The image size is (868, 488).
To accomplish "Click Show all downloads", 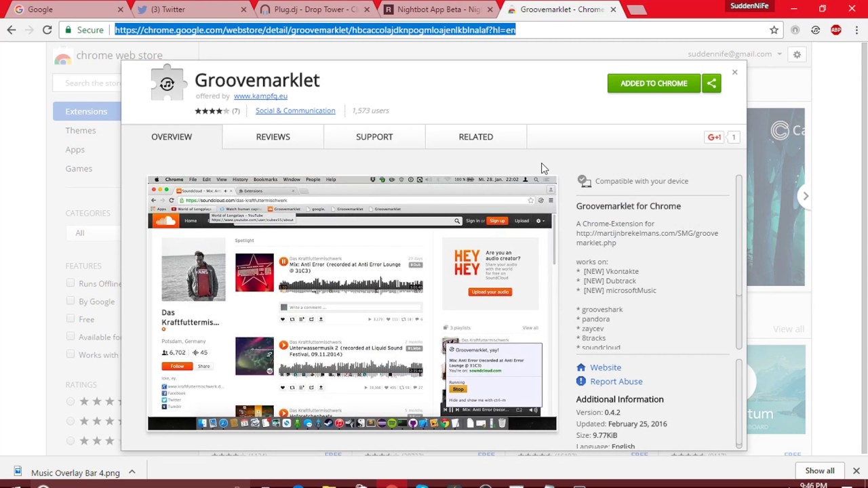I will point(820,470).
